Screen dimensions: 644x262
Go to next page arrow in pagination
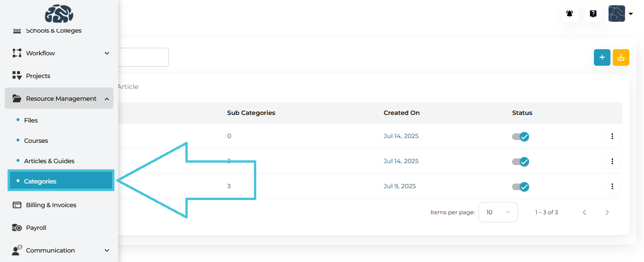(607, 212)
